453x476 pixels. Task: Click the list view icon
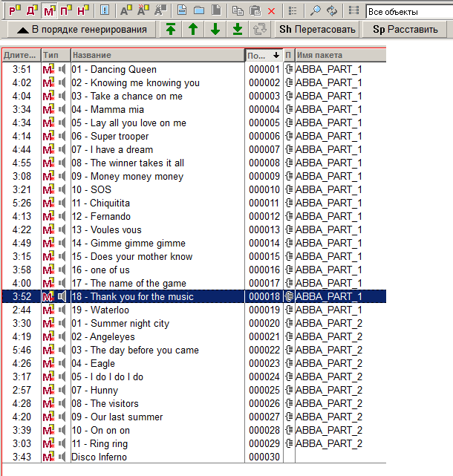point(293,11)
